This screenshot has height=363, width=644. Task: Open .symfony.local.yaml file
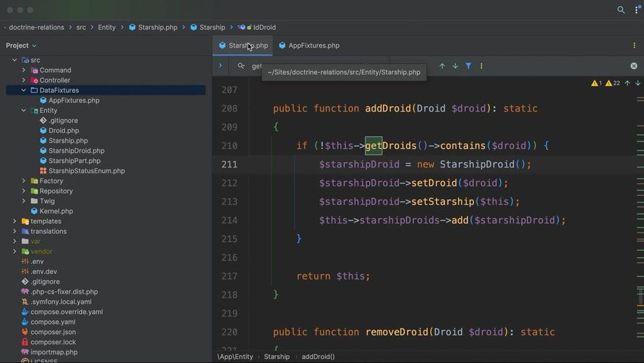pos(61,302)
